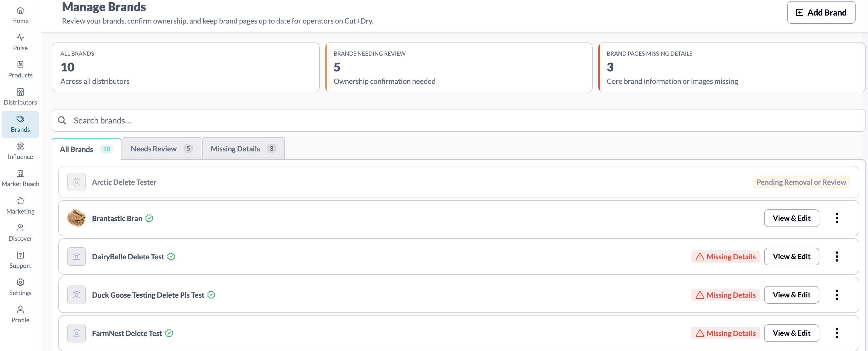Click the Brantastic Bran brand name
The width and height of the screenshot is (868, 351).
click(117, 218)
